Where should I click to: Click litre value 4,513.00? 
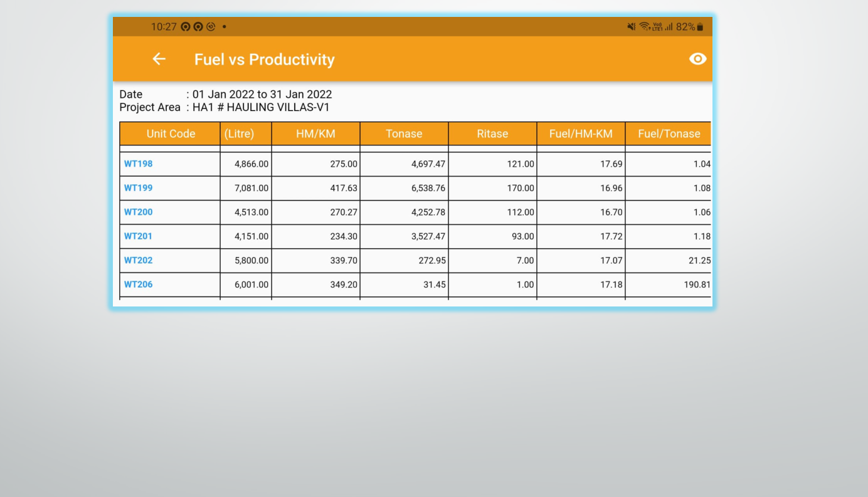[x=251, y=212]
